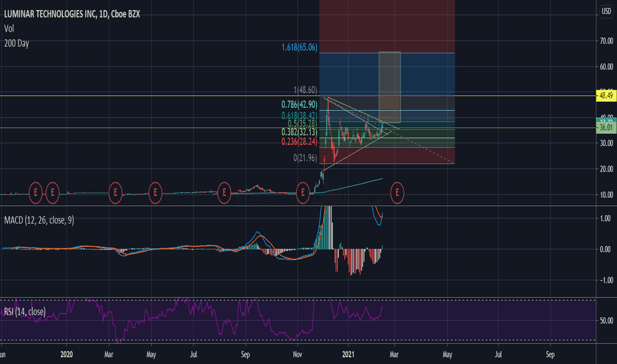Viewport: 617px width, 364px height.
Task: Click the 10.00 price axis label
Action: 606,195
